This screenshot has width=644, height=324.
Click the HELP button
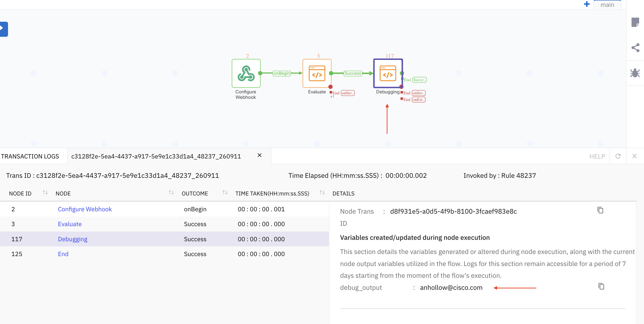[597, 157]
